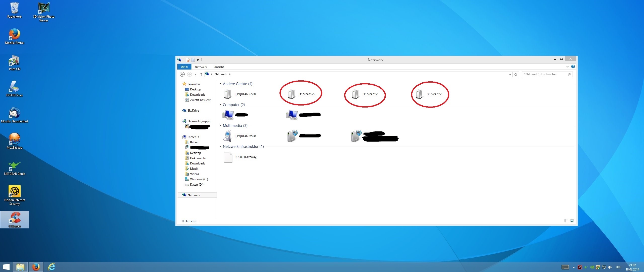The height and width of the screenshot is (272, 644).
Task: Open the address bar history dropdown
Action: [x=510, y=74]
